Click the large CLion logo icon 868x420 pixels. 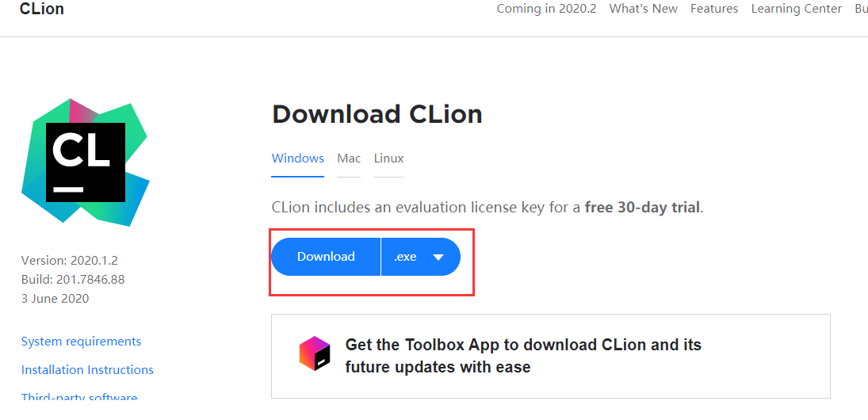pos(85,162)
